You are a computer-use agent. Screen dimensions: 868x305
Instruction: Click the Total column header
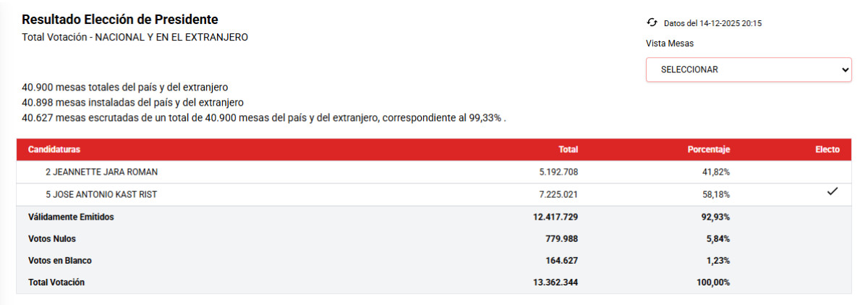(x=568, y=150)
